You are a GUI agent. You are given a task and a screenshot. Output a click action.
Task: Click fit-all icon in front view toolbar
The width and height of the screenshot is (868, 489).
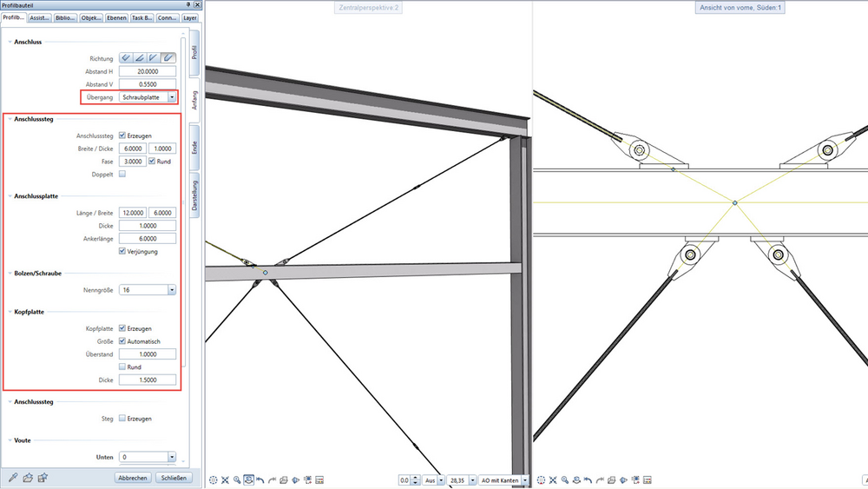point(552,480)
